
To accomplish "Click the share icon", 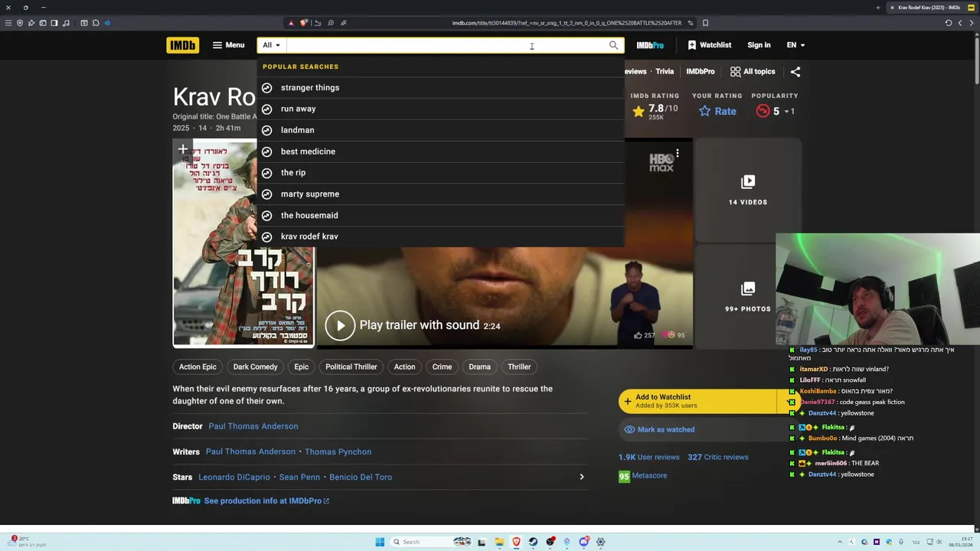I will click(795, 71).
